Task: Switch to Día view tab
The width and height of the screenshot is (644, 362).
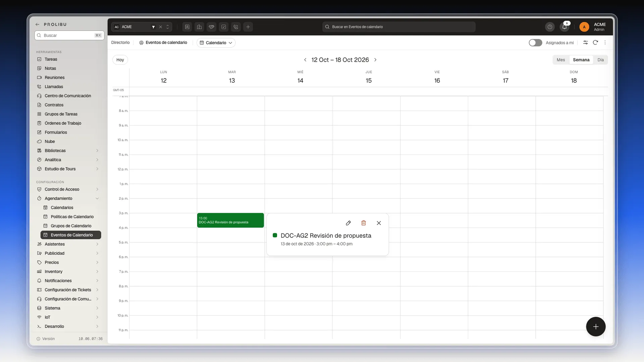Action: (600, 60)
